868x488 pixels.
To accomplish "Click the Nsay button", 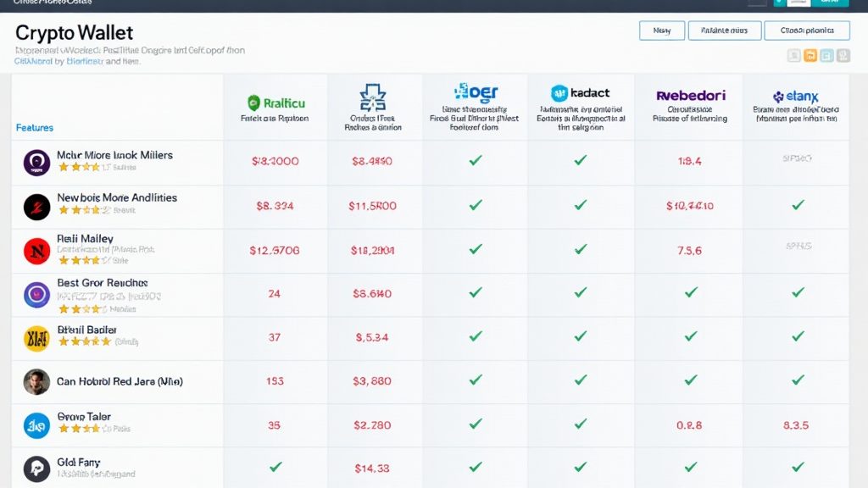I will tap(662, 30).
